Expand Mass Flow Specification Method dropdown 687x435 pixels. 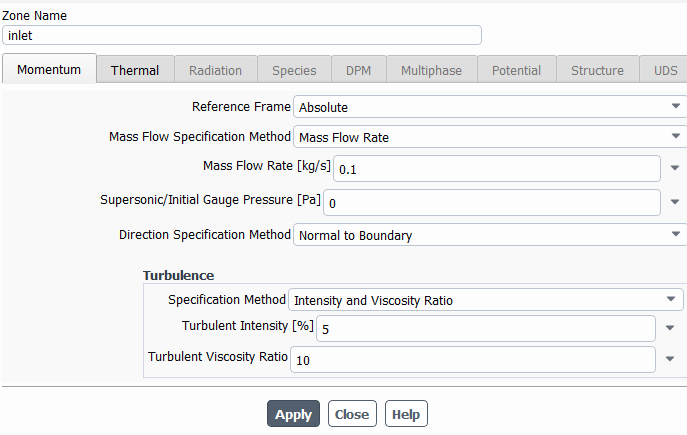coord(490,137)
